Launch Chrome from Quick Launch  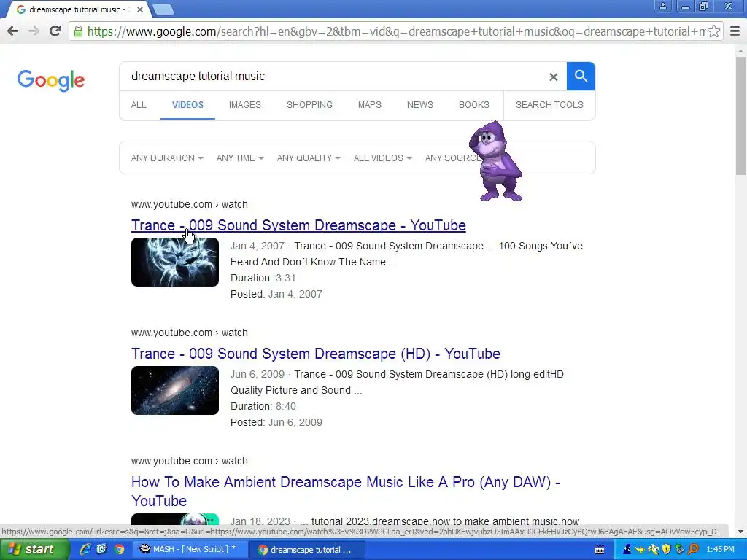pos(119,549)
